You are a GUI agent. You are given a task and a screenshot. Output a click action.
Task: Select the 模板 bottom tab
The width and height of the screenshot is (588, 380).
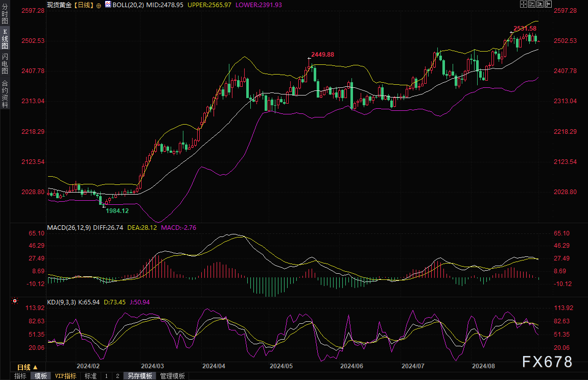[41, 376]
